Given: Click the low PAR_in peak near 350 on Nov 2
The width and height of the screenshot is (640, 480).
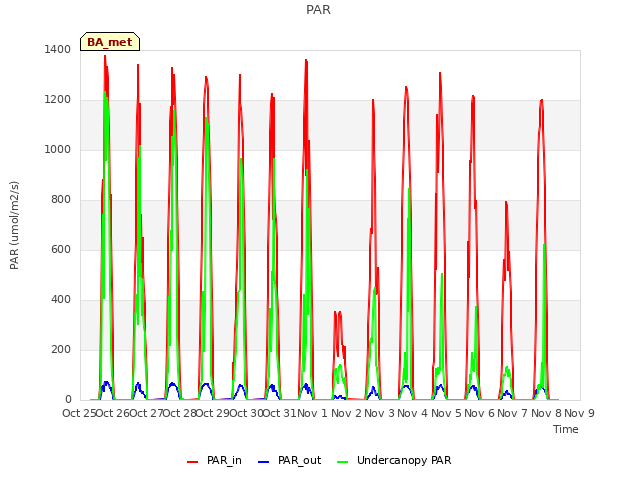Looking at the screenshot, I should point(340,313).
